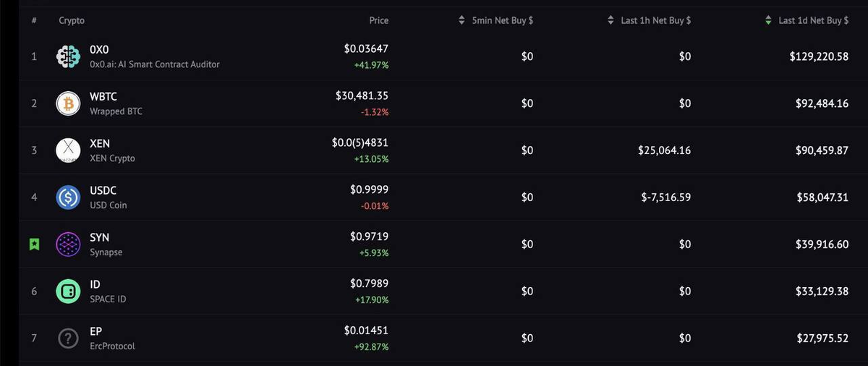Sort by Last 1h Net Buy $
Screen dimensions: 868x366
point(655,21)
